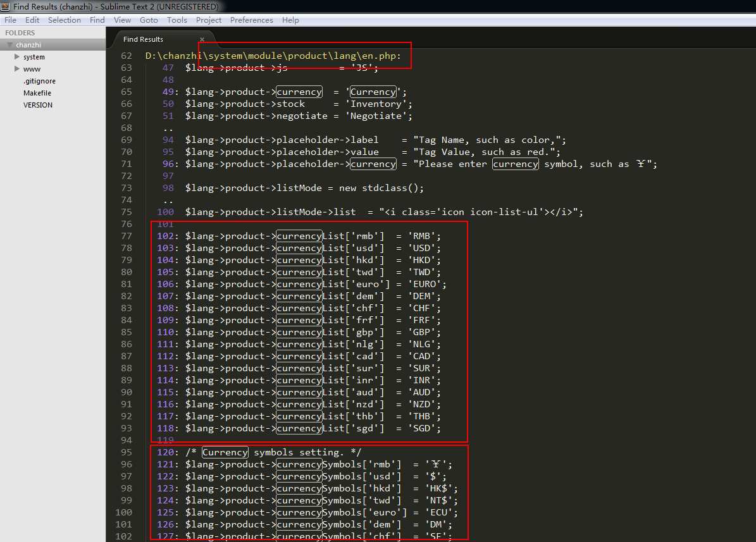
Task: Open the .gitignore file
Action: [x=39, y=81]
